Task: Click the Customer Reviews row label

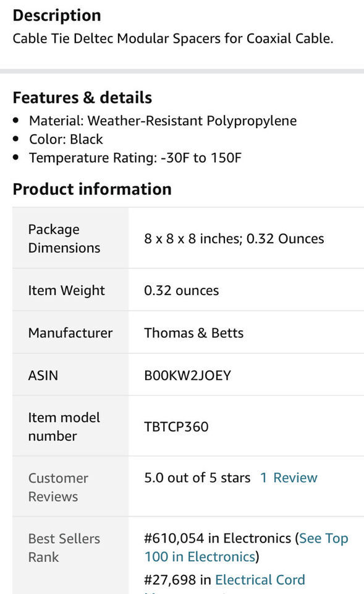Action: [x=58, y=487]
